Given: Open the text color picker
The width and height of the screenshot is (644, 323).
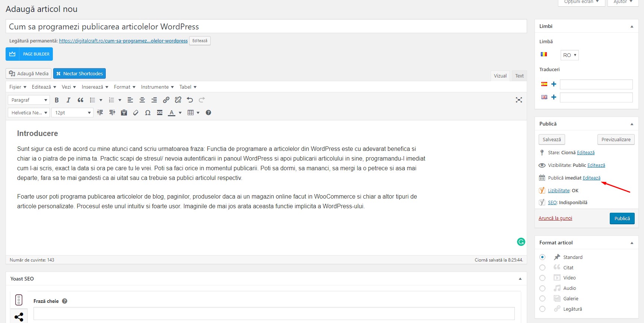Looking at the screenshot, I should 180,113.
